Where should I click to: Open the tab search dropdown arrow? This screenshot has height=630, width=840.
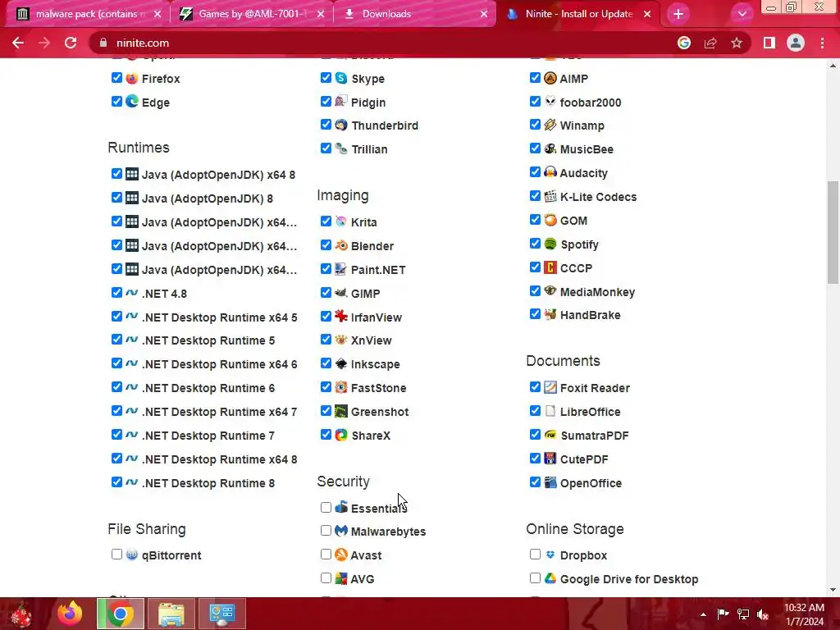tap(742, 14)
